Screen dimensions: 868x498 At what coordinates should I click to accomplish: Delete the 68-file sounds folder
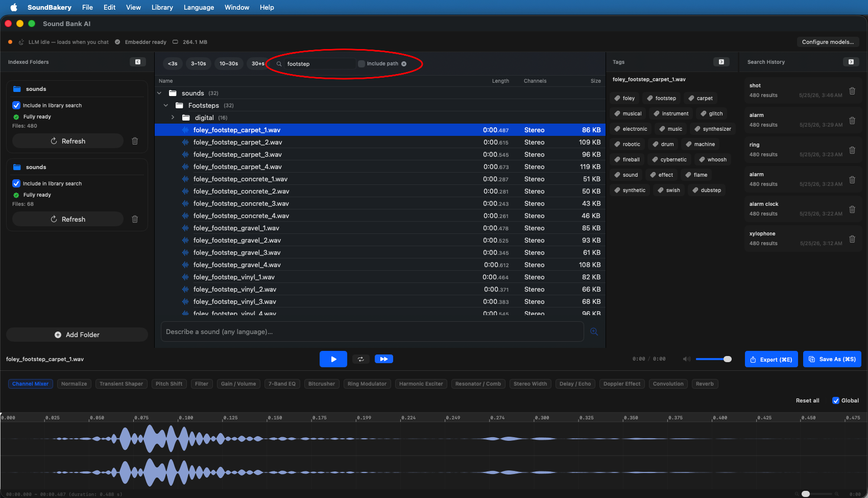(135, 219)
